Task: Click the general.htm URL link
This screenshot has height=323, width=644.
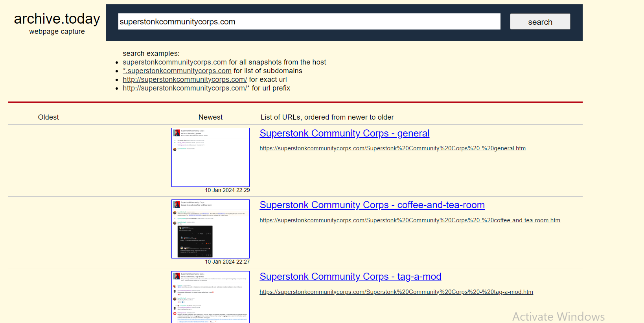Action: (392, 148)
